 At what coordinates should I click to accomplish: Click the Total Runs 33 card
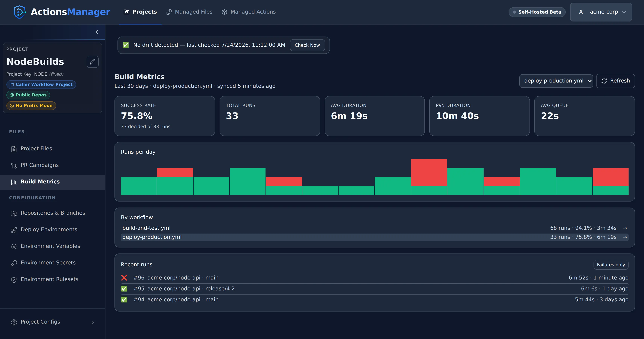tap(270, 116)
